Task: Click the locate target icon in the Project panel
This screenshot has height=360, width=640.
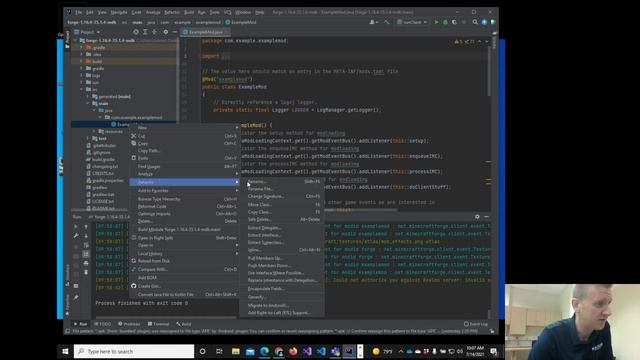Action: (136, 32)
